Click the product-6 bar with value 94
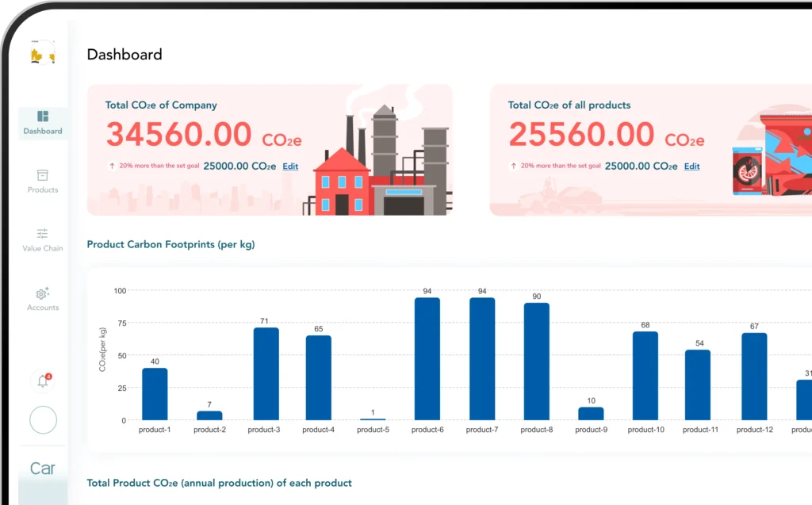Screen dimensions: 812x505 427,358
